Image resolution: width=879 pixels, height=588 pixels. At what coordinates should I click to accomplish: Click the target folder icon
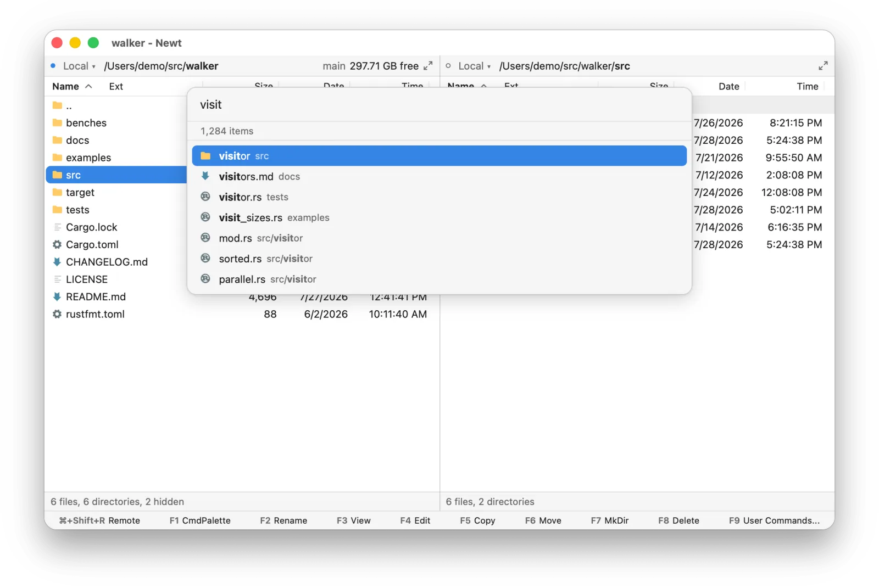tap(57, 192)
